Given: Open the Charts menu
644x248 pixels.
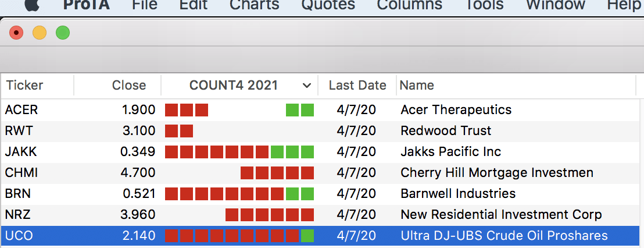Looking at the screenshot, I should [254, 4].
